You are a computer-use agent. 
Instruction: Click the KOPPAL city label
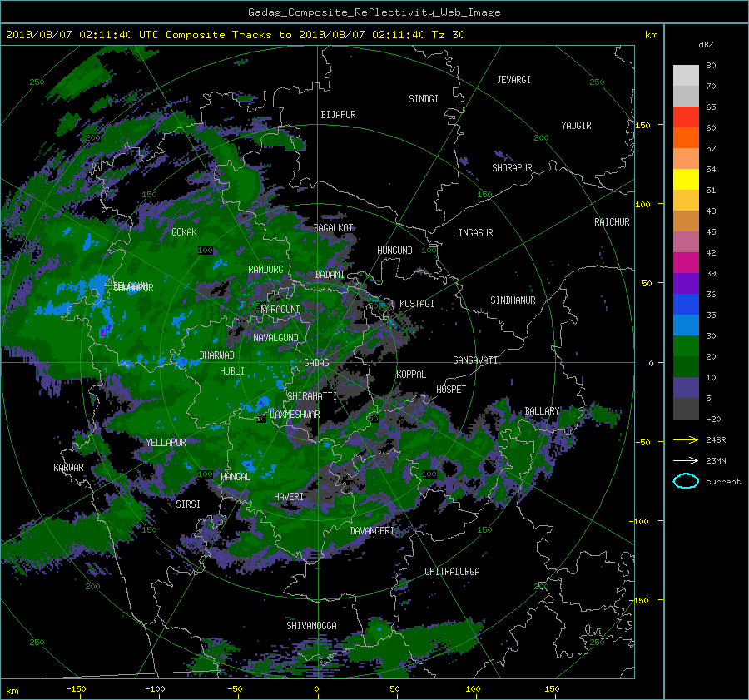[x=411, y=374]
